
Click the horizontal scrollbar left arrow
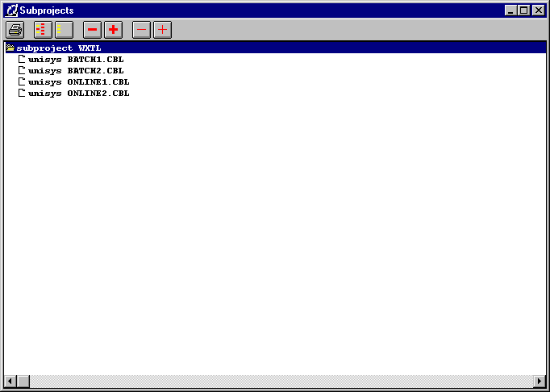(10, 381)
